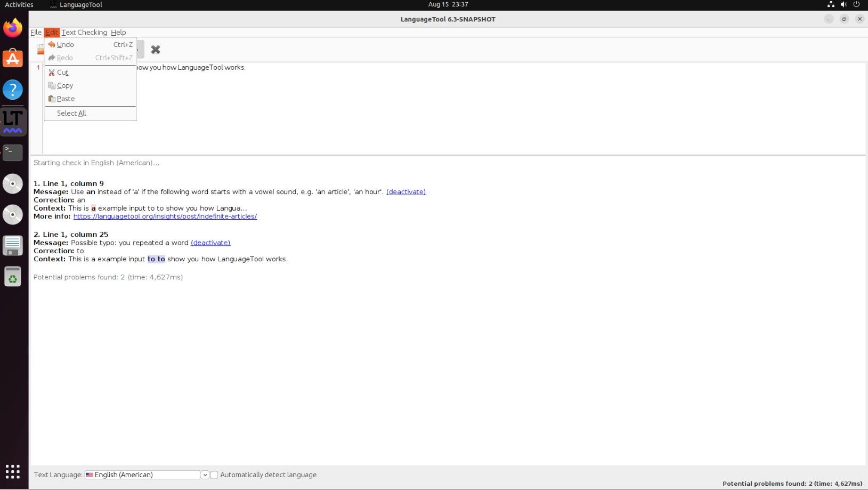The height and width of the screenshot is (490, 868).
Task: Click the Show Applications grid icon
Action: (x=13, y=471)
